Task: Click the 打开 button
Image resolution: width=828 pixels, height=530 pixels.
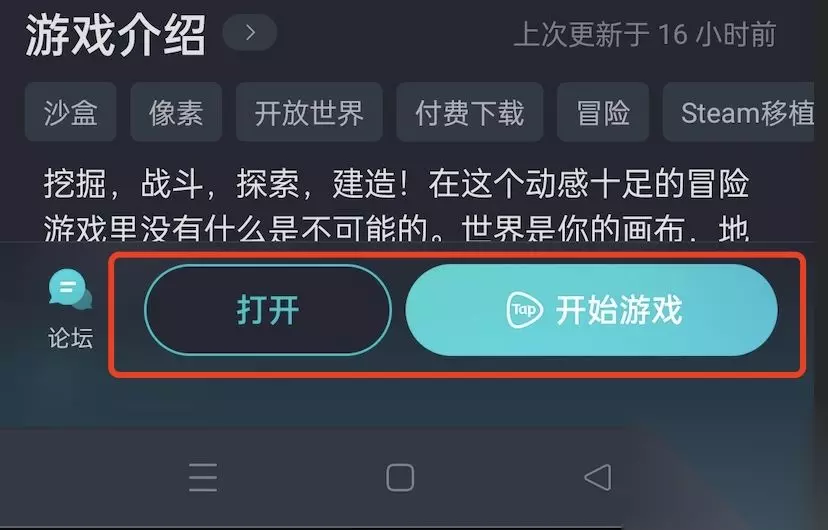Action: coord(268,310)
